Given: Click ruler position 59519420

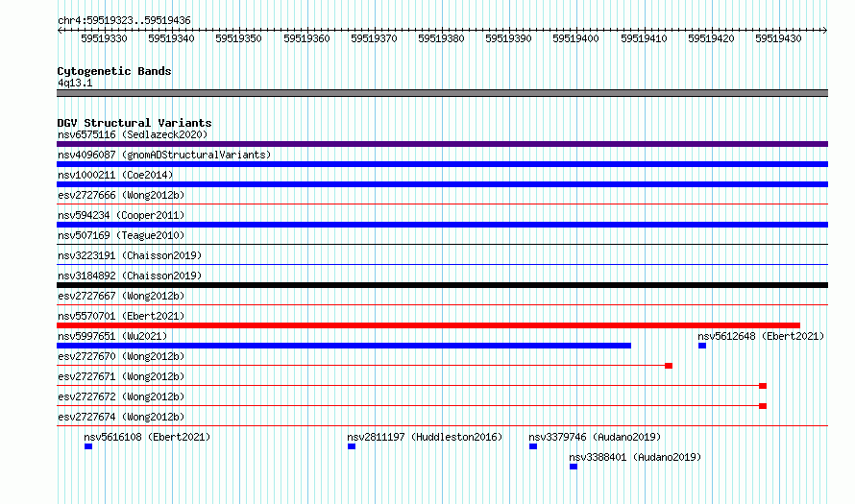Looking at the screenshot, I should 711,38.
